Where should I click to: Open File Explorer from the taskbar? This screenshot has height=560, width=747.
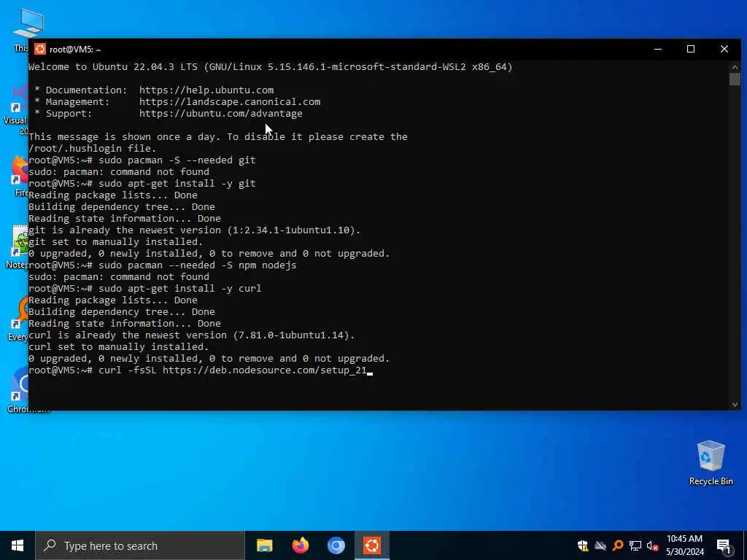coord(264,545)
